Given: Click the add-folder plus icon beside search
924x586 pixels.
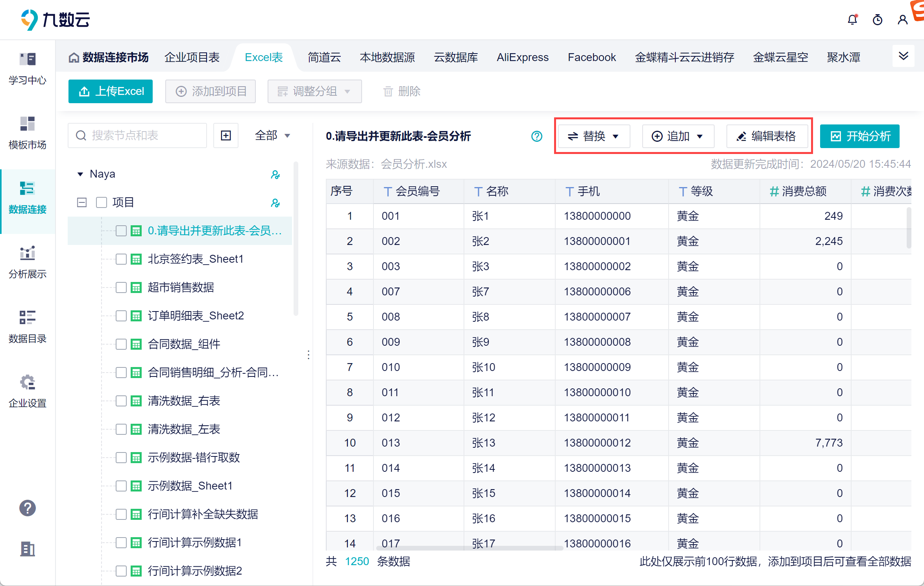Looking at the screenshot, I should pyautogui.click(x=226, y=136).
